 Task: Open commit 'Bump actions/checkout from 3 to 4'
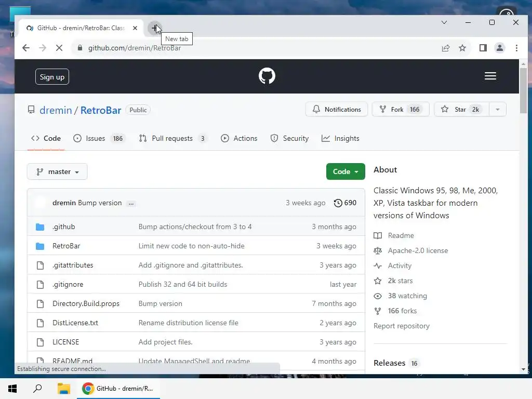click(195, 227)
